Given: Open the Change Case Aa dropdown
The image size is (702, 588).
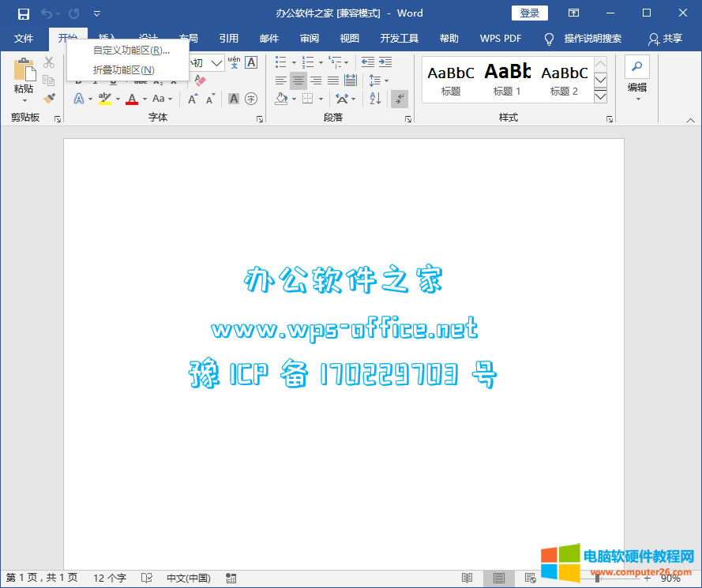Looking at the screenshot, I should pyautogui.click(x=160, y=97).
